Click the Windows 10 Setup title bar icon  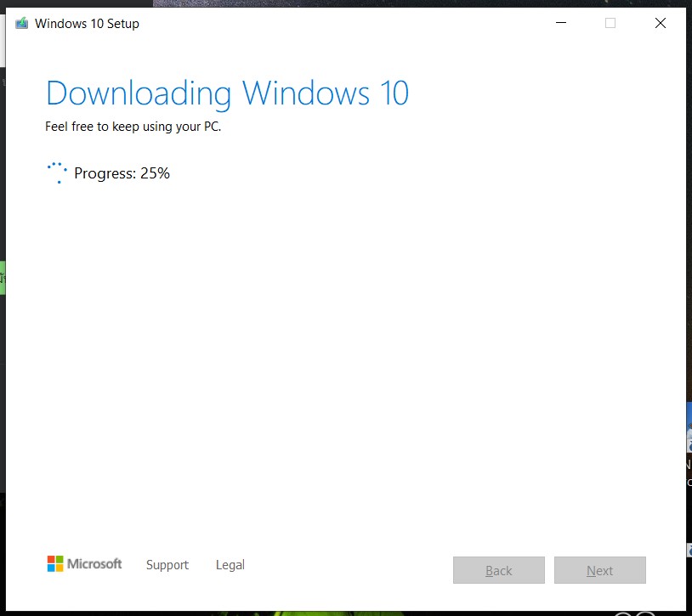pyautogui.click(x=21, y=23)
